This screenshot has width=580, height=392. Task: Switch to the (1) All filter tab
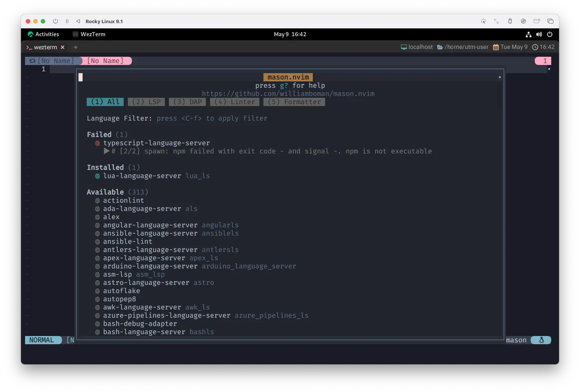click(x=105, y=102)
